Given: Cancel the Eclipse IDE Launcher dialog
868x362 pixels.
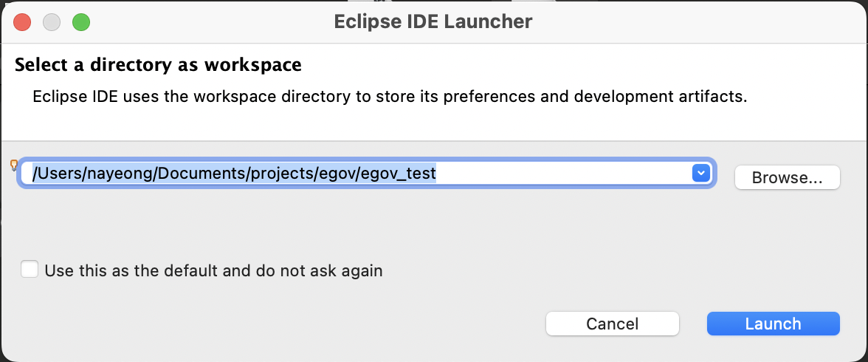Looking at the screenshot, I should pos(613,324).
